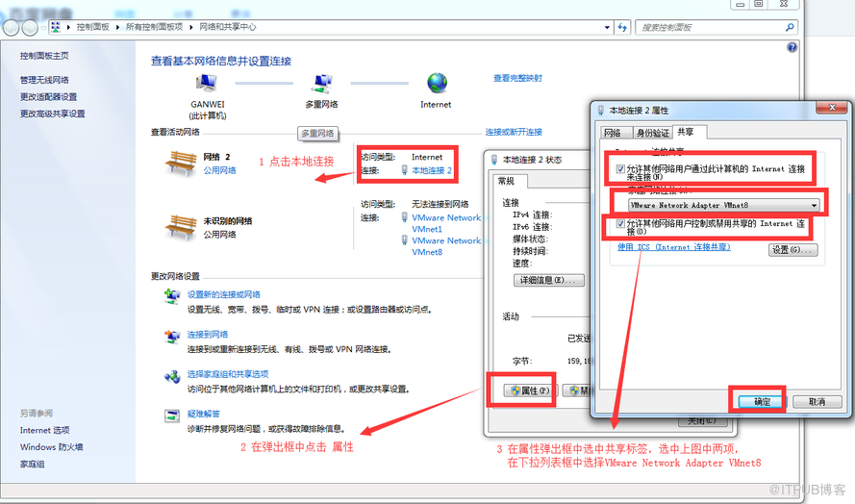This screenshot has width=855, height=504.
Task: Click the 公用网络 link under 网络 2
Action: point(219,170)
